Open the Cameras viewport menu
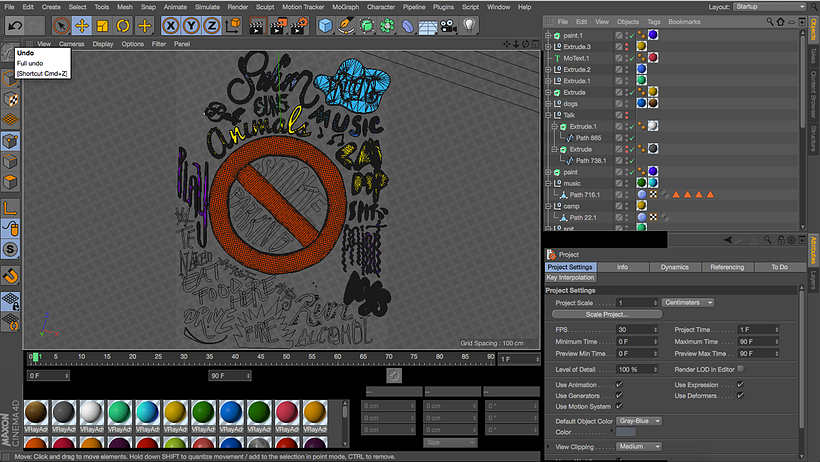 coord(72,44)
